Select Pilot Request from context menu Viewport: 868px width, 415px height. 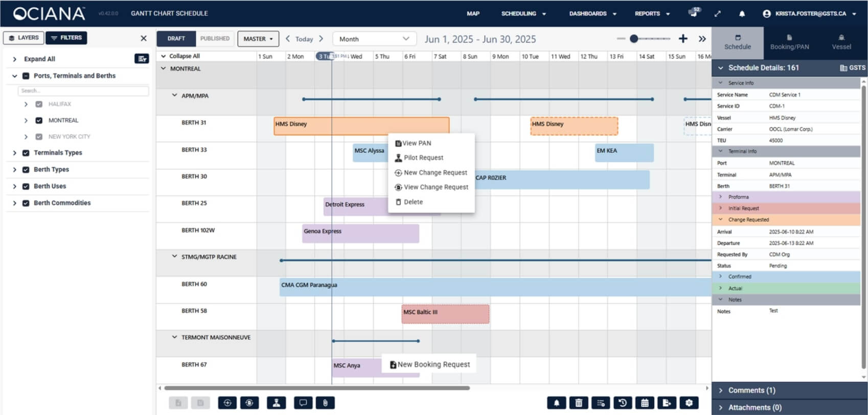coord(423,158)
